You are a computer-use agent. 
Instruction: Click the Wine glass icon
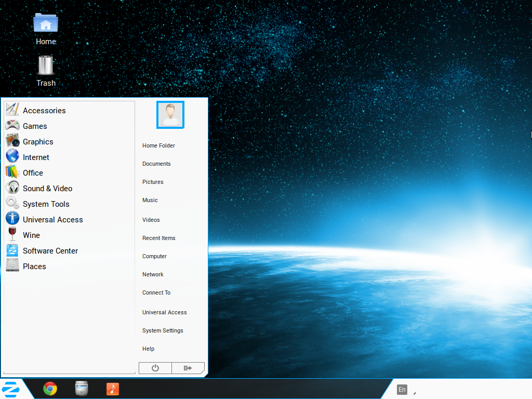(12, 234)
